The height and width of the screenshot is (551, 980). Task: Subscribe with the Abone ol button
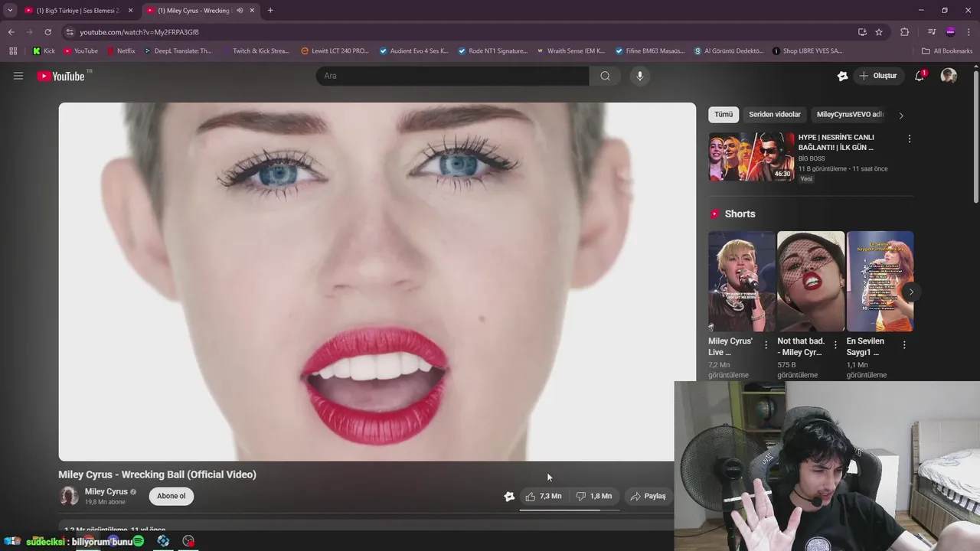(x=171, y=496)
